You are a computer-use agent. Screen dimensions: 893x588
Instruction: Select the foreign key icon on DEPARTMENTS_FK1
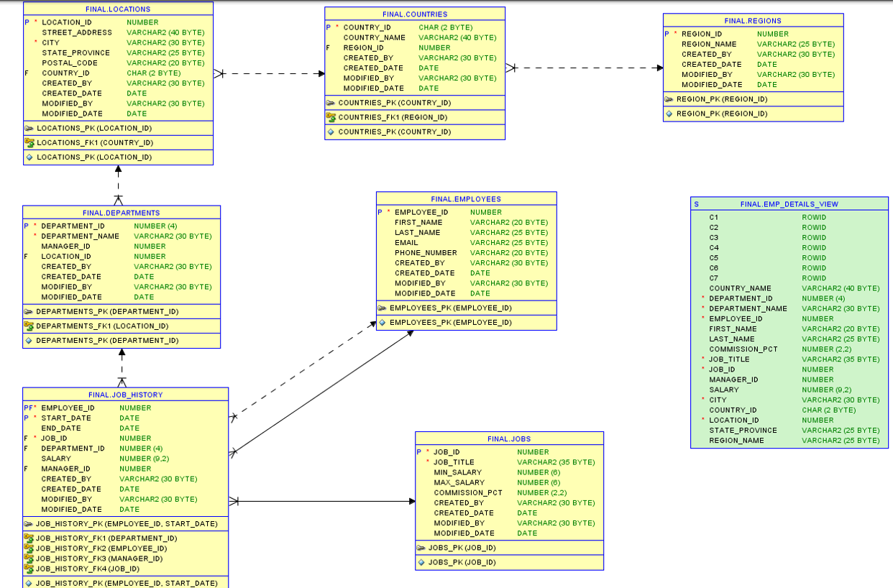click(x=29, y=326)
